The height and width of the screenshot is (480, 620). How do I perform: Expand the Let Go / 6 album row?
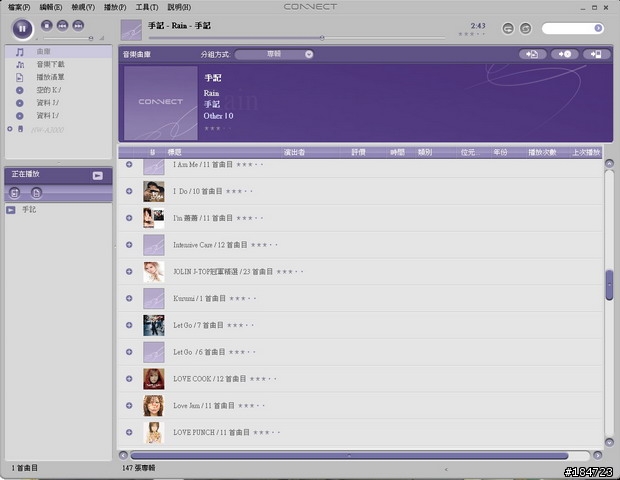[129, 352]
